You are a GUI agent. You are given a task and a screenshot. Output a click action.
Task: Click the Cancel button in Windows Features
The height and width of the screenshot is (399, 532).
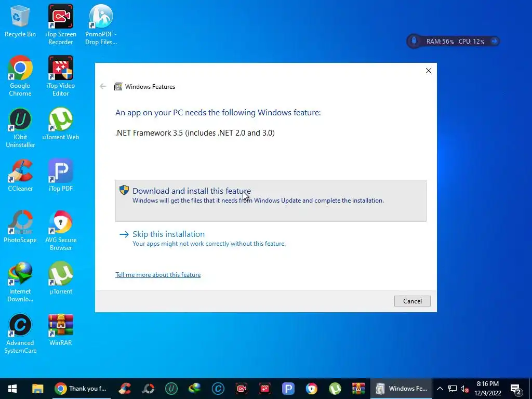click(x=412, y=301)
